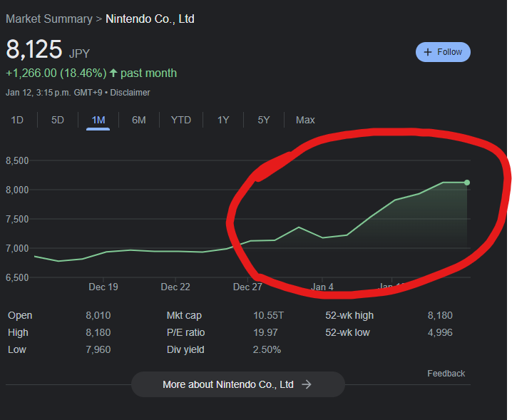
Task: Click the 52-wk low value 4,996
Action: pos(440,332)
